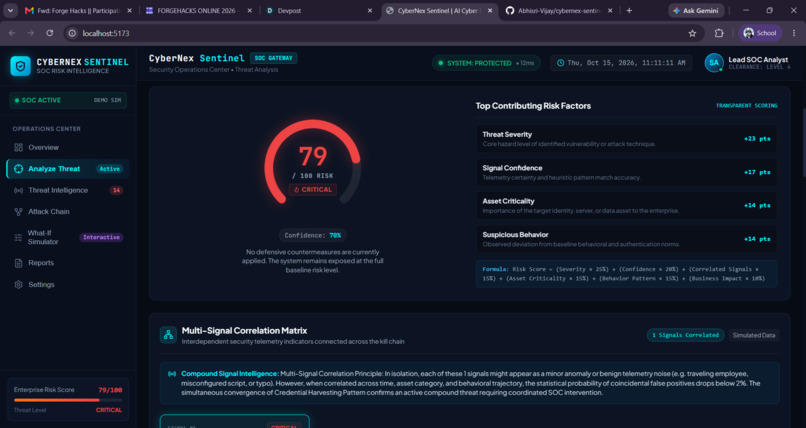Click the 79/100 Enterprise Risk Score value
This screenshot has height=428, width=806.
(110, 390)
